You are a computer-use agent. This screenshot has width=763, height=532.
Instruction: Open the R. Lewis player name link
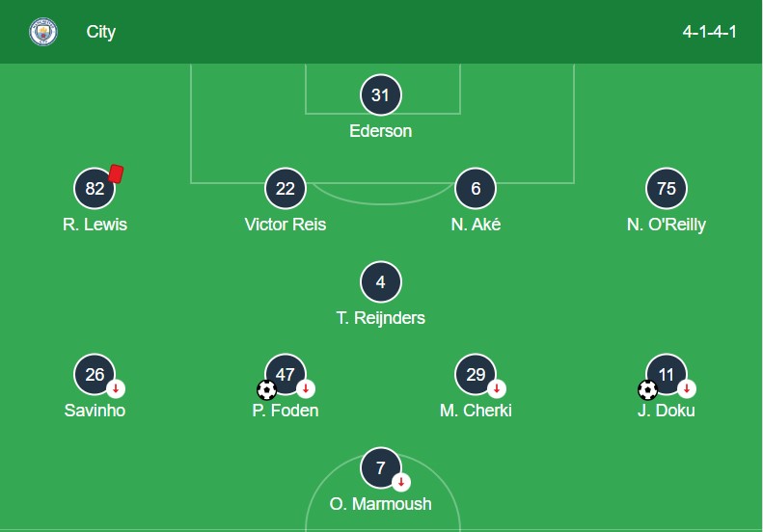[x=95, y=225]
